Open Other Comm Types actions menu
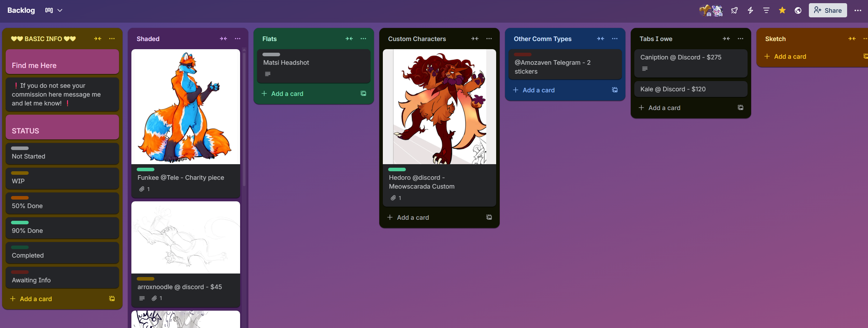The width and height of the screenshot is (868, 328). (615, 39)
